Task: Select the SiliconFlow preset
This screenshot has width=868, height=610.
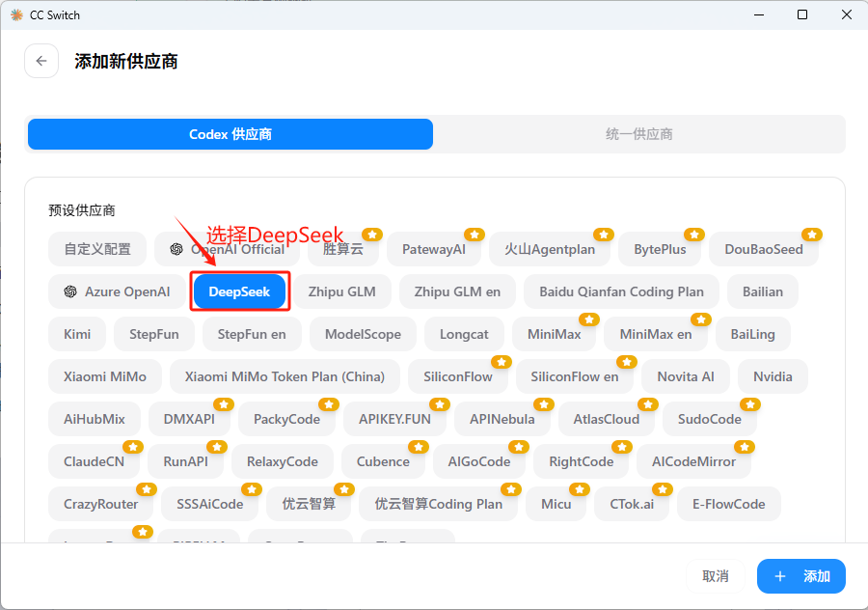Action: pyautogui.click(x=458, y=376)
